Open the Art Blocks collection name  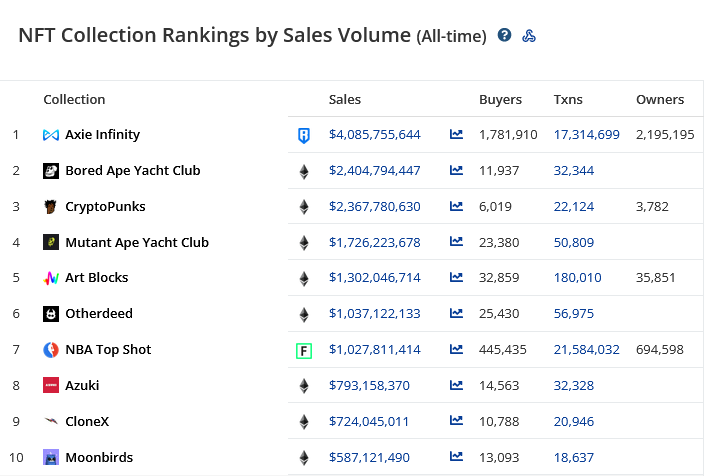[x=97, y=278]
